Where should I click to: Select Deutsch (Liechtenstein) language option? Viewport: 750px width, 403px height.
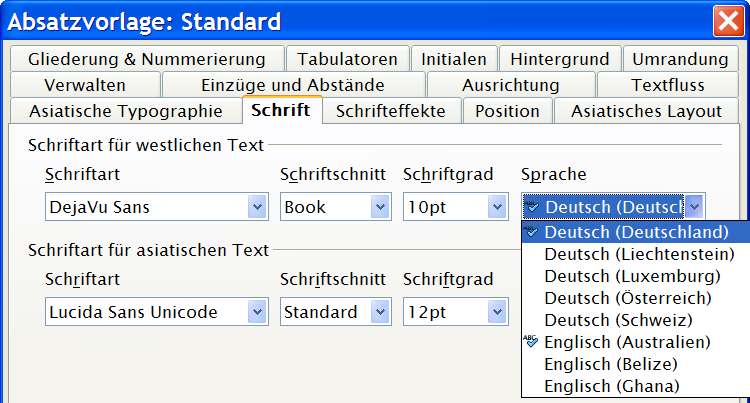coord(633,254)
